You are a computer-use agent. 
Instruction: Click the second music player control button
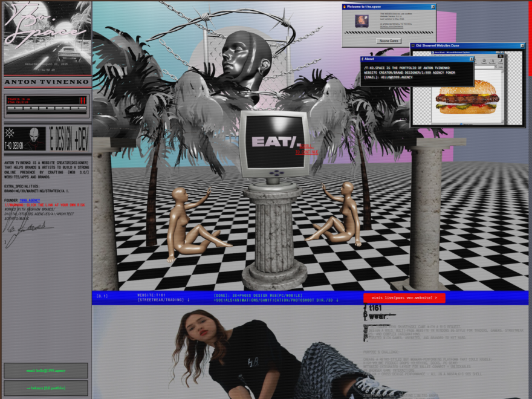pos(31,108)
